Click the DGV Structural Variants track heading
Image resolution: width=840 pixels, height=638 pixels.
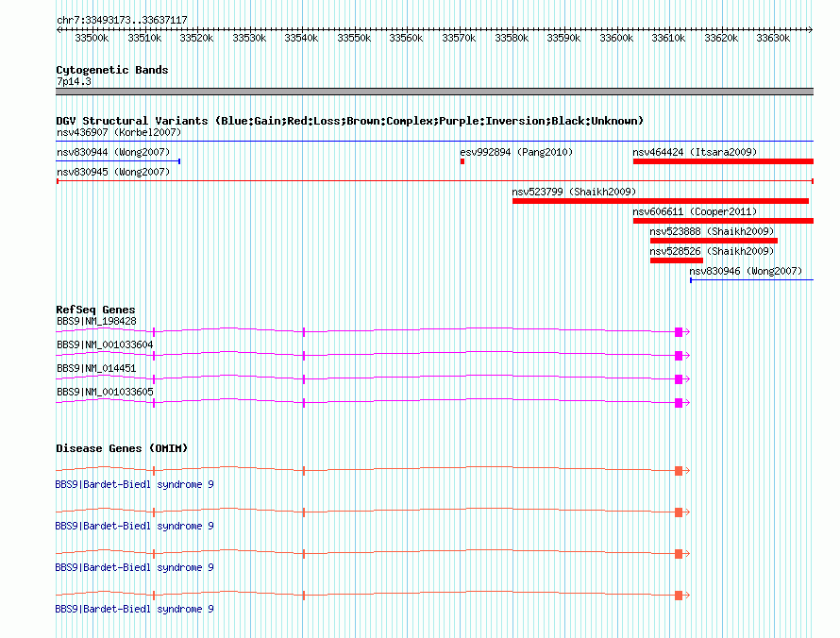click(349, 121)
